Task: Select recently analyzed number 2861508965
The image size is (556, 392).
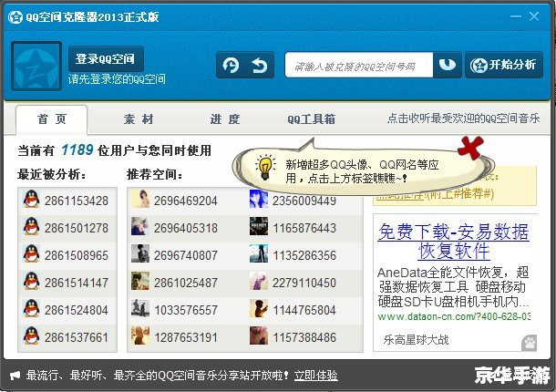Action: (77, 255)
